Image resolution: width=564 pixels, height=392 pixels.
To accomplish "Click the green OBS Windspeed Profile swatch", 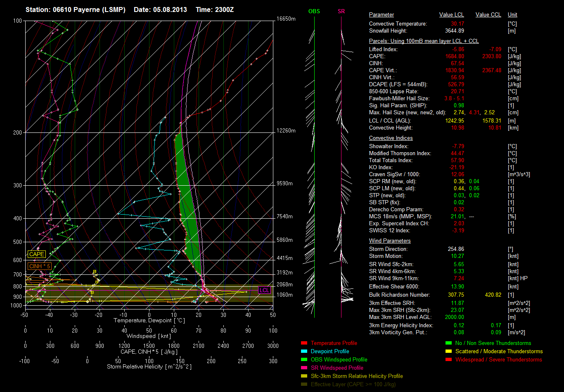I will pyautogui.click(x=304, y=360).
